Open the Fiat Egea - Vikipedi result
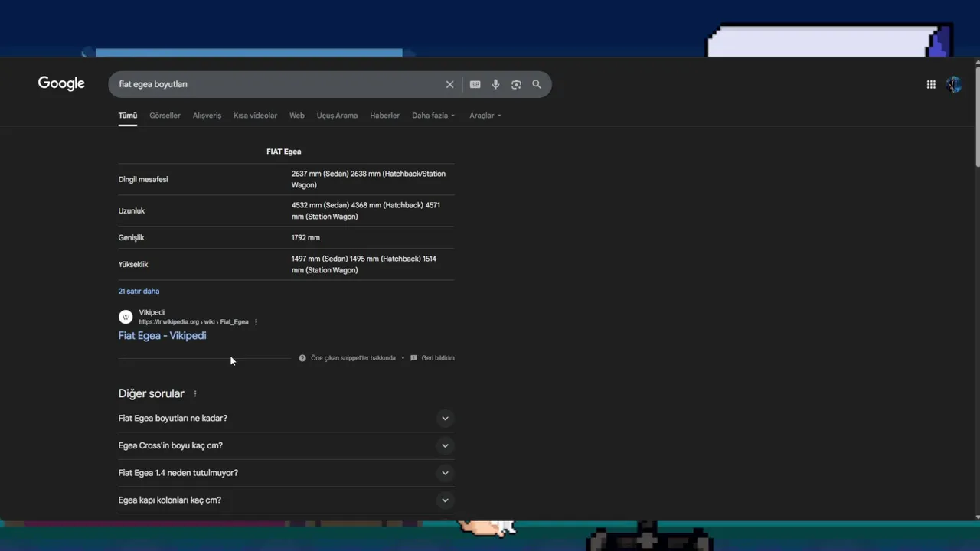This screenshot has width=980, height=551. 162,336
